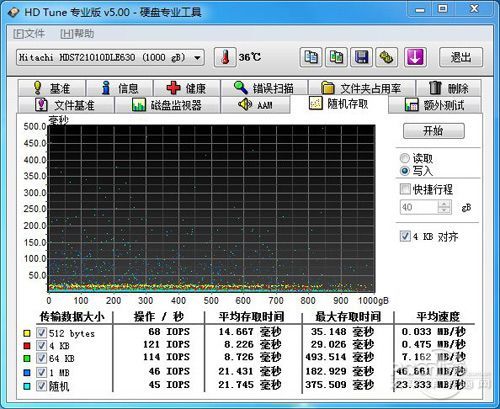This screenshot has height=409, width=500.
Task: Open the [F]文件 menu
Action: pyautogui.click(x=29, y=34)
